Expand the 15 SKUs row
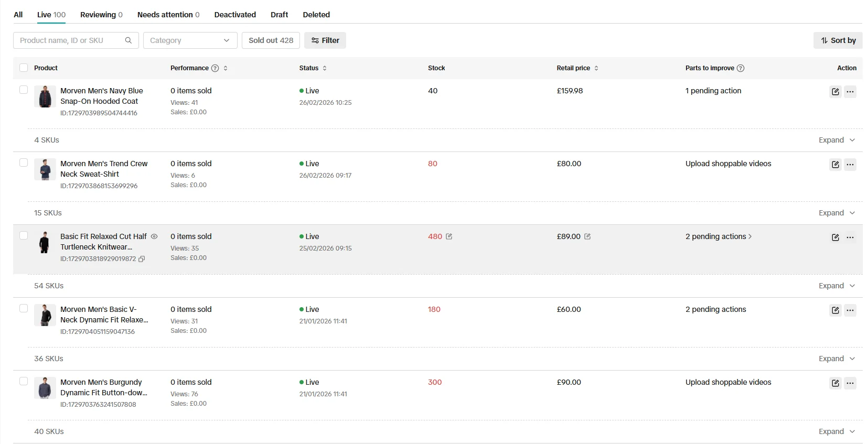This screenshot has width=868, height=444. pyautogui.click(x=837, y=213)
